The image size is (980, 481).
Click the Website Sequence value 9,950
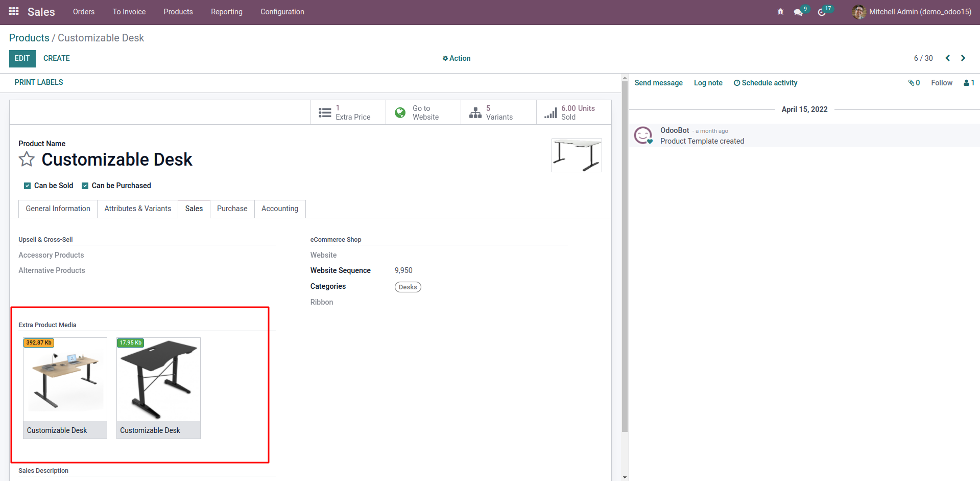[403, 270]
